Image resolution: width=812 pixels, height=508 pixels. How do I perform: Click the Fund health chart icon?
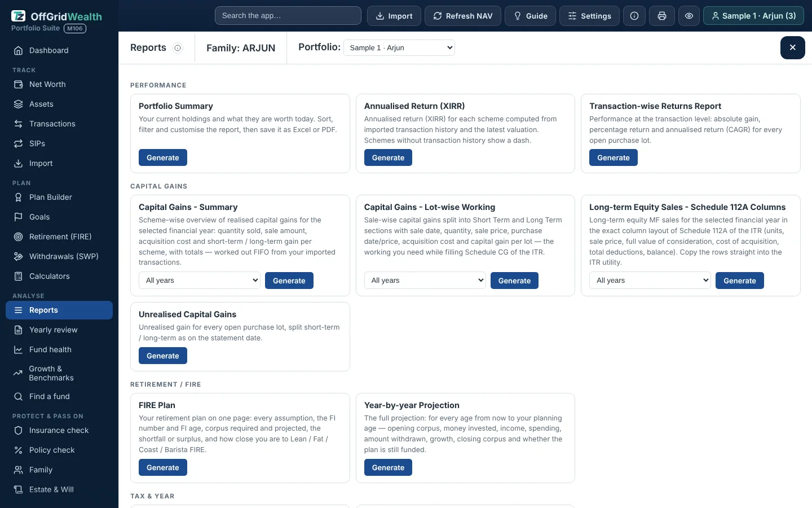[x=19, y=349]
